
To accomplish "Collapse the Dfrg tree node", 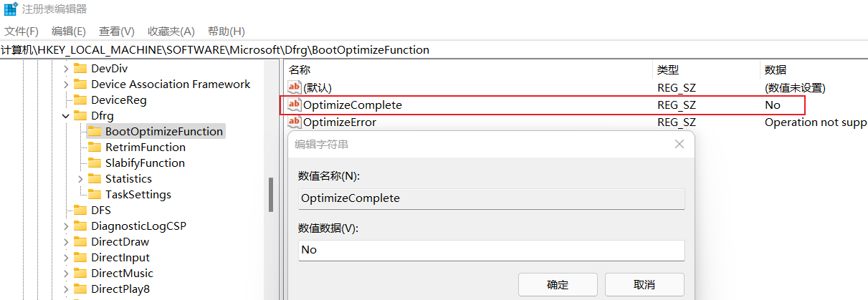I will coord(66,116).
